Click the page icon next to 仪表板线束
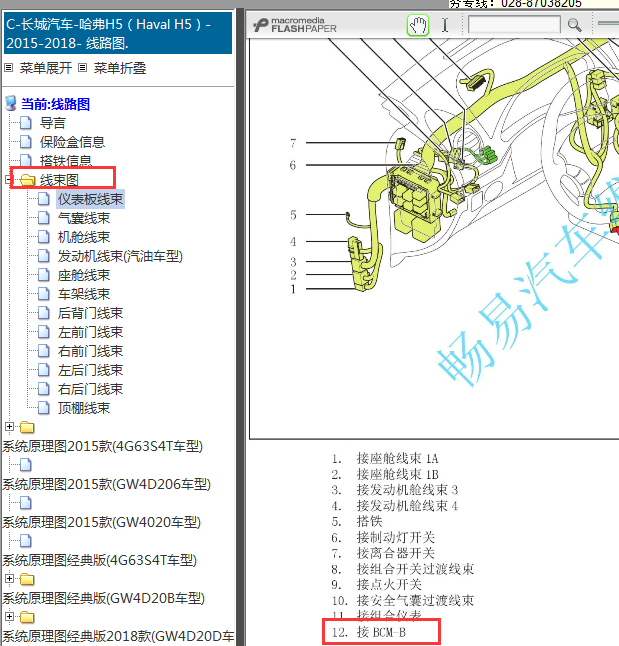This screenshot has width=619, height=646. [44, 199]
